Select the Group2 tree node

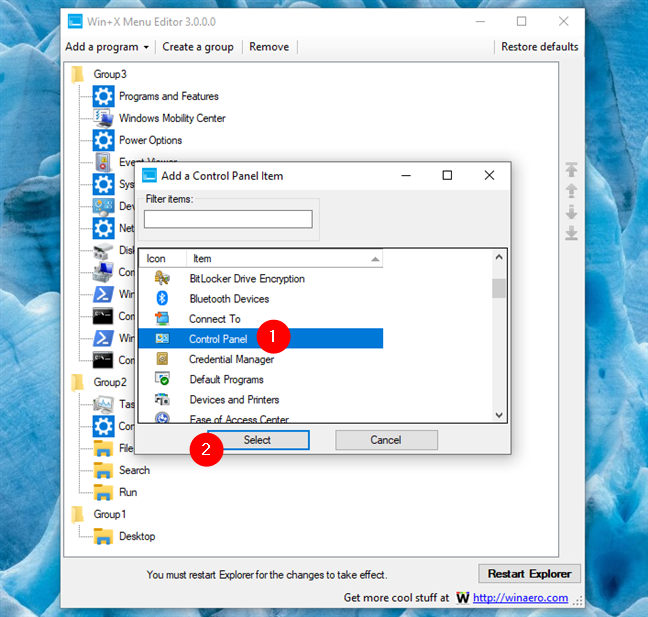point(110,382)
